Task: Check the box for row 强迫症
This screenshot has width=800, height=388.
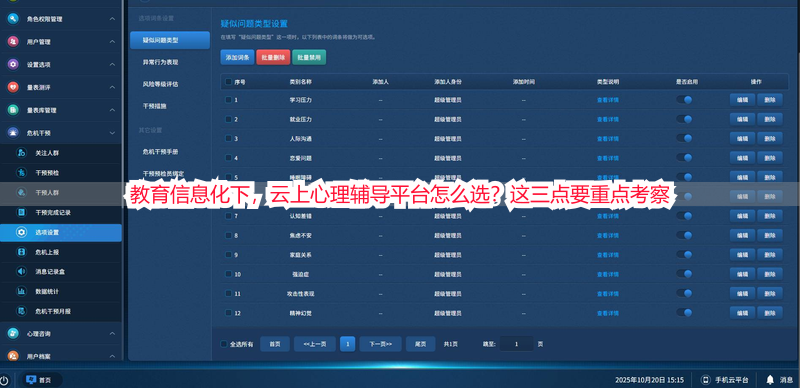Action: point(228,274)
